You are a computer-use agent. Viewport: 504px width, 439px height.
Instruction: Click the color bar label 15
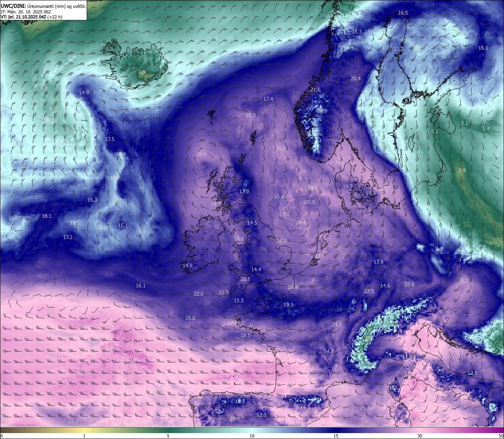[336, 436]
